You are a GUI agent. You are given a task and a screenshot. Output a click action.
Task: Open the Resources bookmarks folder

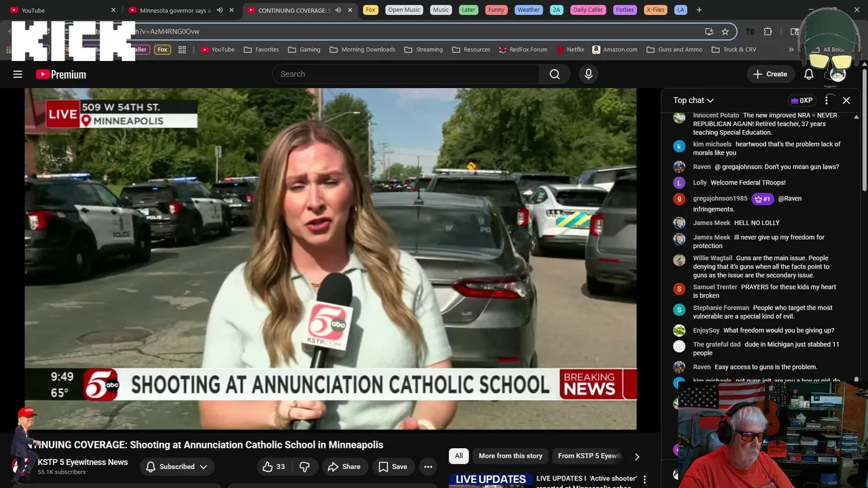click(471, 49)
